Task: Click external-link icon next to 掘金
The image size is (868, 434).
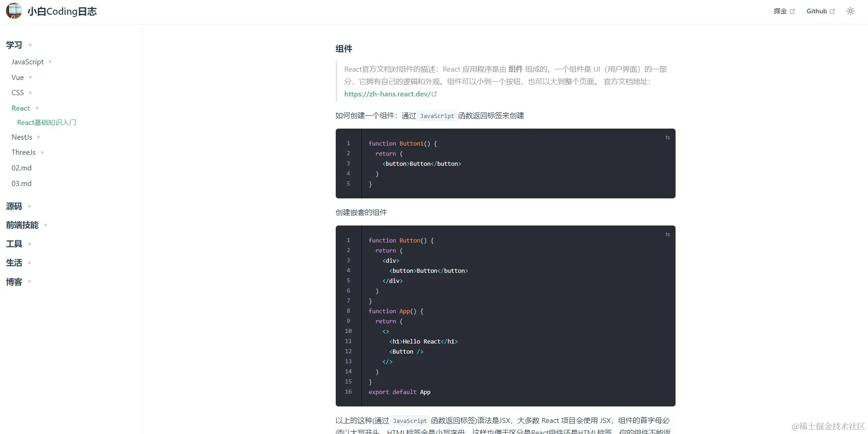Action: [x=792, y=11]
